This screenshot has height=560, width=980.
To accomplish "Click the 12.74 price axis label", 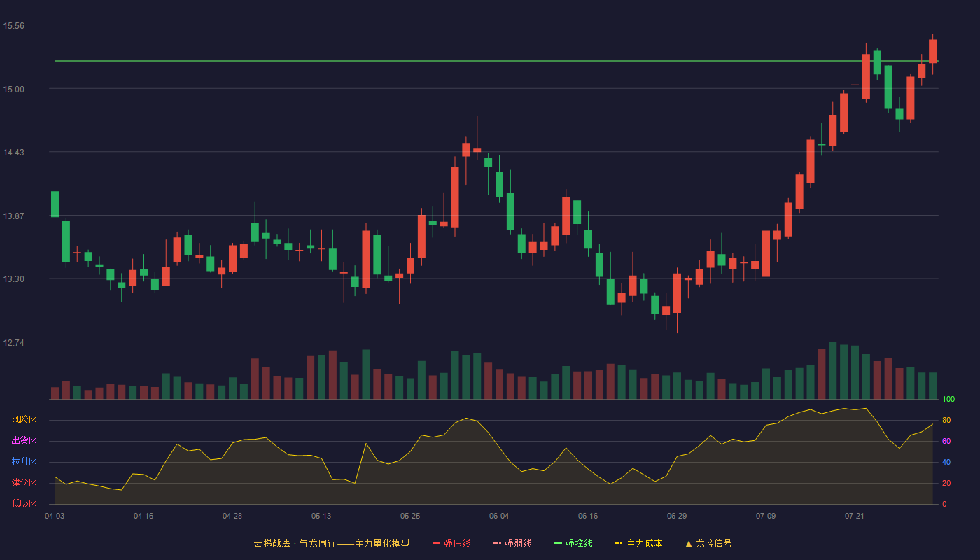I will click(x=13, y=343).
